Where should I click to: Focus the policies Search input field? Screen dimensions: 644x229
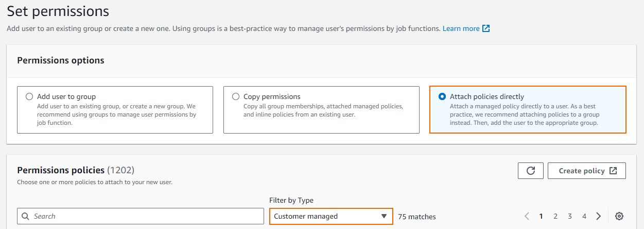[141, 216]
